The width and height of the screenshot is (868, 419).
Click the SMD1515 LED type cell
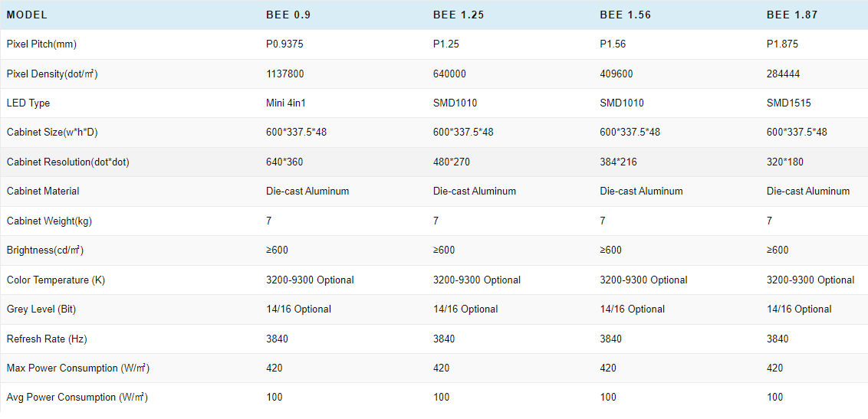788,103
